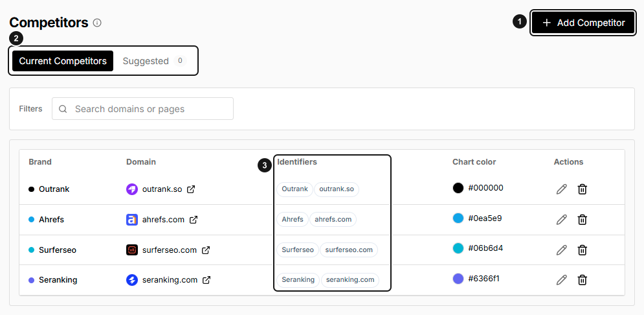This screenshot has height=315, width=644.
Task: Click the seranking.com identifier chip
Action: pos(350,279)
